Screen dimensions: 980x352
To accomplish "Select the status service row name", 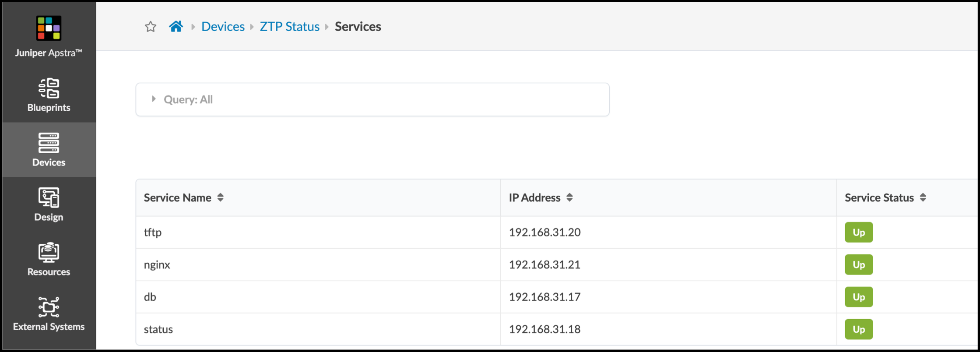I will pyautogui.click(x=158, y=329).
